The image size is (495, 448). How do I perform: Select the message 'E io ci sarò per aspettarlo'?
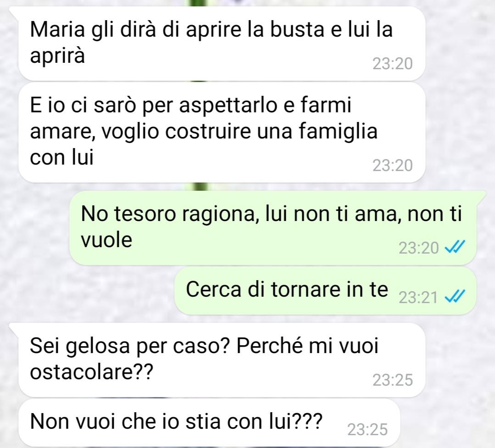(x=222, y=133)
